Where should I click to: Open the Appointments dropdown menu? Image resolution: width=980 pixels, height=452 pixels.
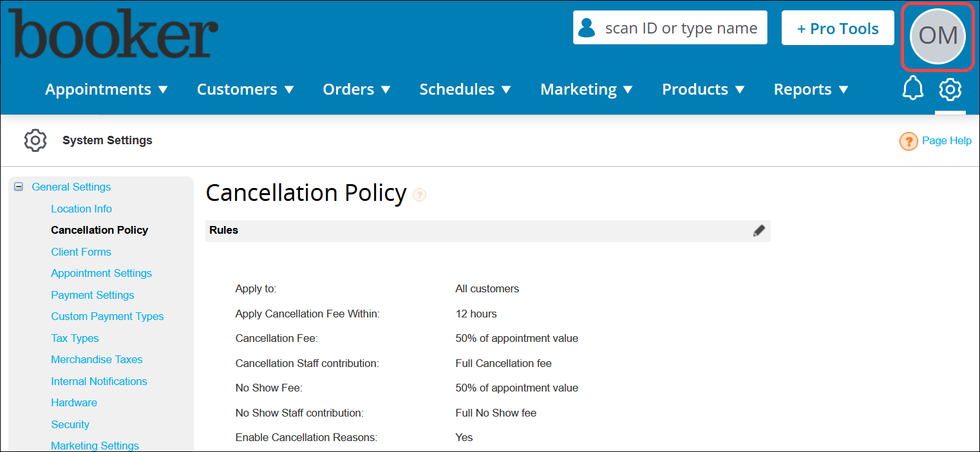point(107,89)
